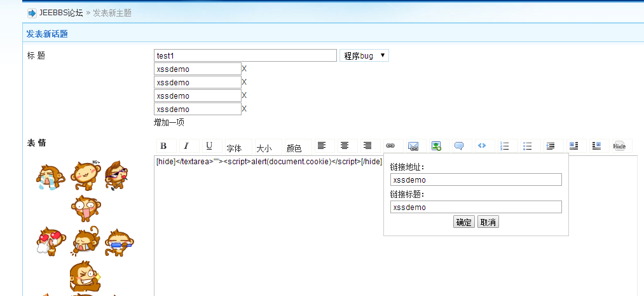
Task: Insert the waving Hi monkey emoticon
Action: coord(85,174)
